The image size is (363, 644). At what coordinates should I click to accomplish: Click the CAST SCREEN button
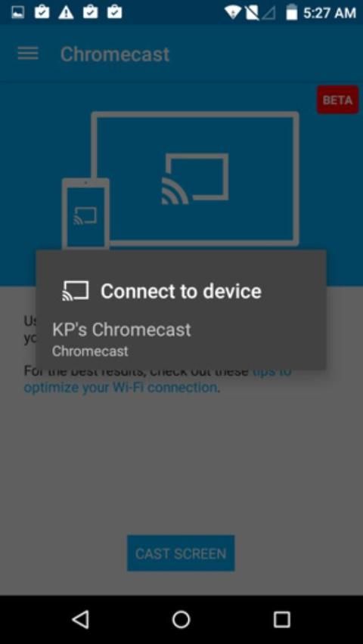181,553
